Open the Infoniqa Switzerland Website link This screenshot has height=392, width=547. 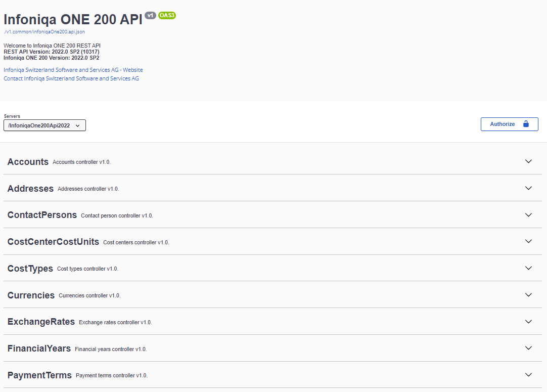pyautogui.click(x=73, y=70)
